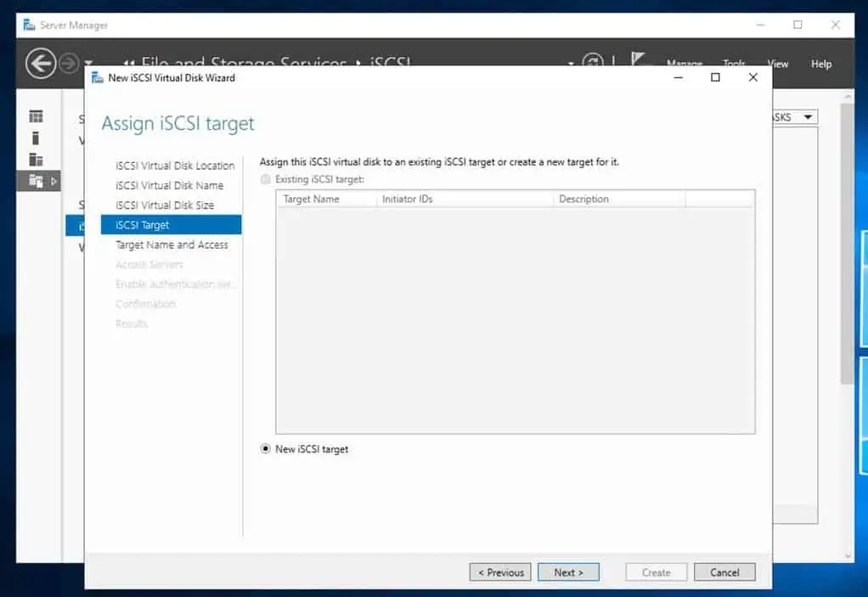Viewport: 868px width, 597px height.
Task: Click the Refresh icon in the Server Manager header
Action: tap(593, 61)
